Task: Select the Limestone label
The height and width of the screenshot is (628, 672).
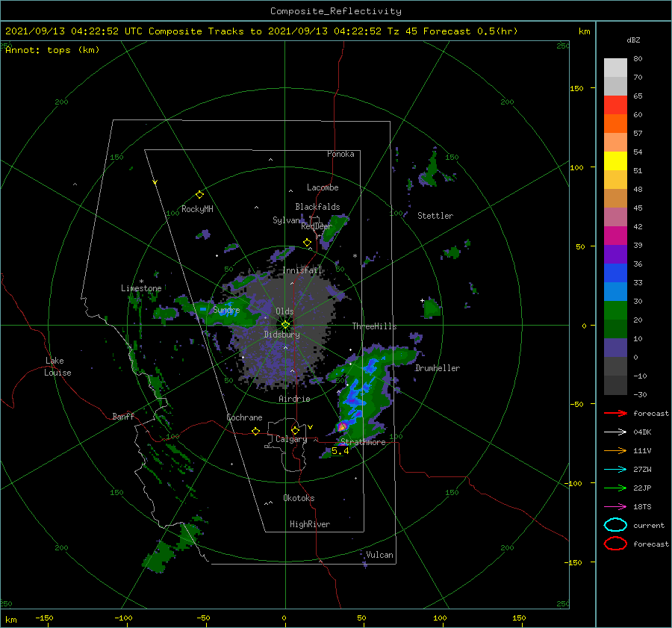Action: pos(141,288)
